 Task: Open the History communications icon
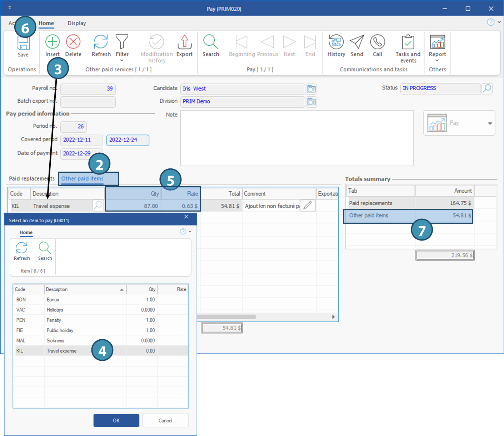(336, 42)
